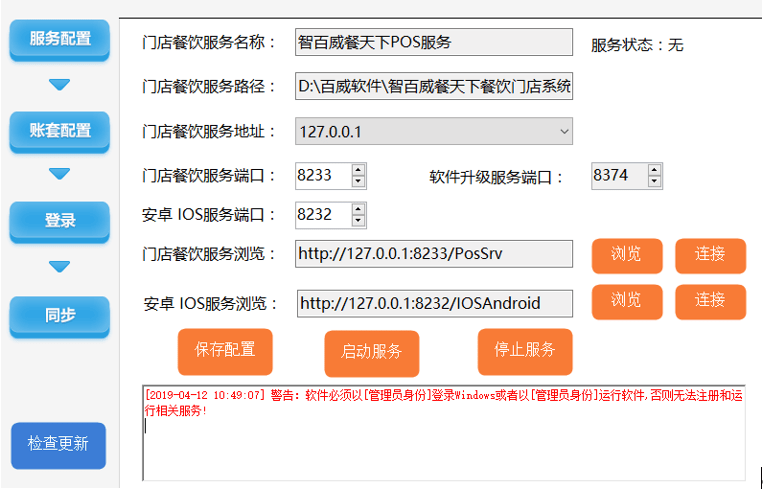763x499 pixels.
Task: Click 浏览 beside the IOSAndroid URL
Action: (627, 302)
